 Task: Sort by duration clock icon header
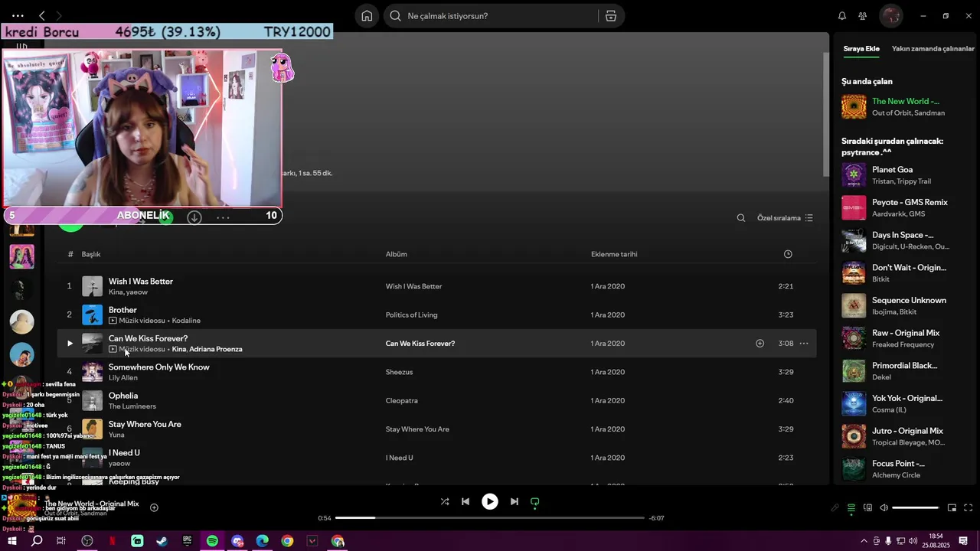point(788,254)
